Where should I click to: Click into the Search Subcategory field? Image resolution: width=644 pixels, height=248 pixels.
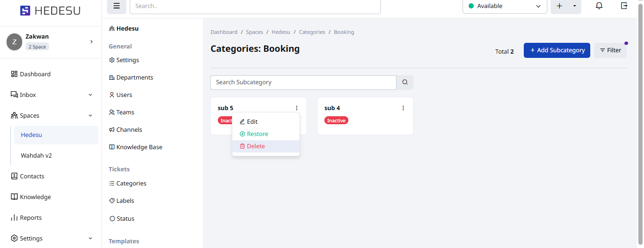303,82
